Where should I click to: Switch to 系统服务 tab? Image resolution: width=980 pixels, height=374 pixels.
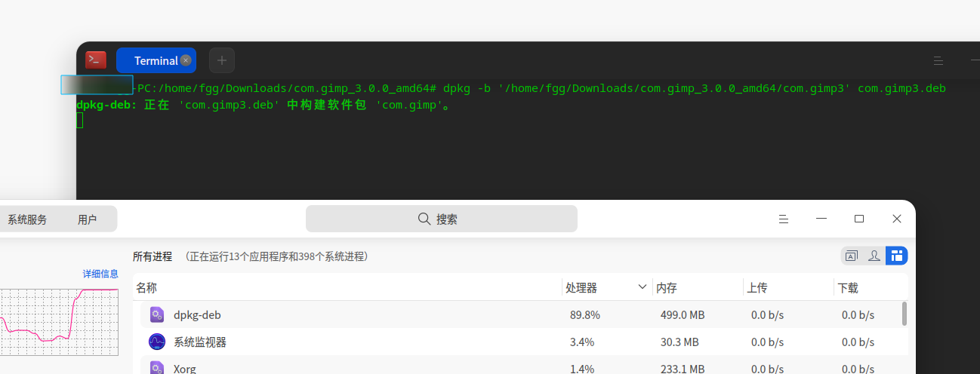(27, 219)
